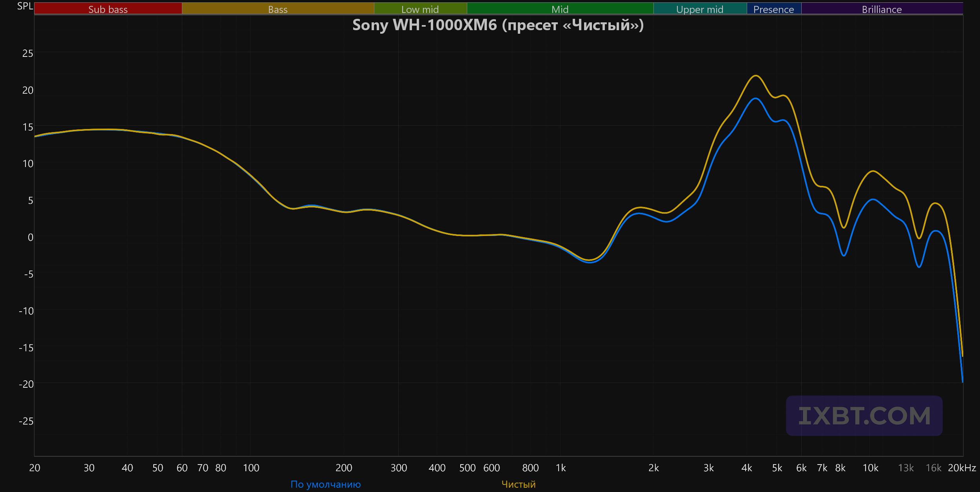
Task: Click the 40 tick on the frequency axis
Action: pyautogui.click(x=127, y=468)
